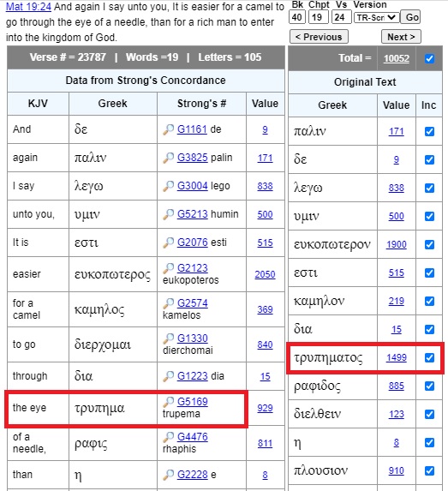Go to the Previous verse

click(319, 37)
